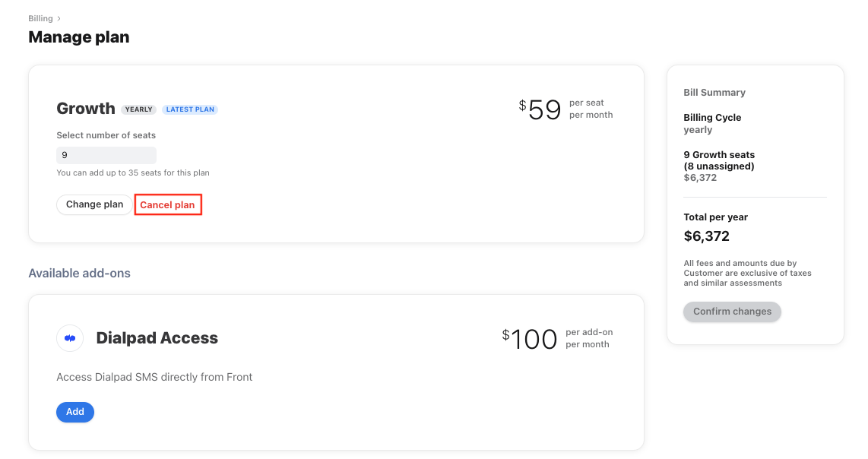Click the YEARLY badge on Growth plan
This screenshot has width=868, height=459.
click(138, 109)
